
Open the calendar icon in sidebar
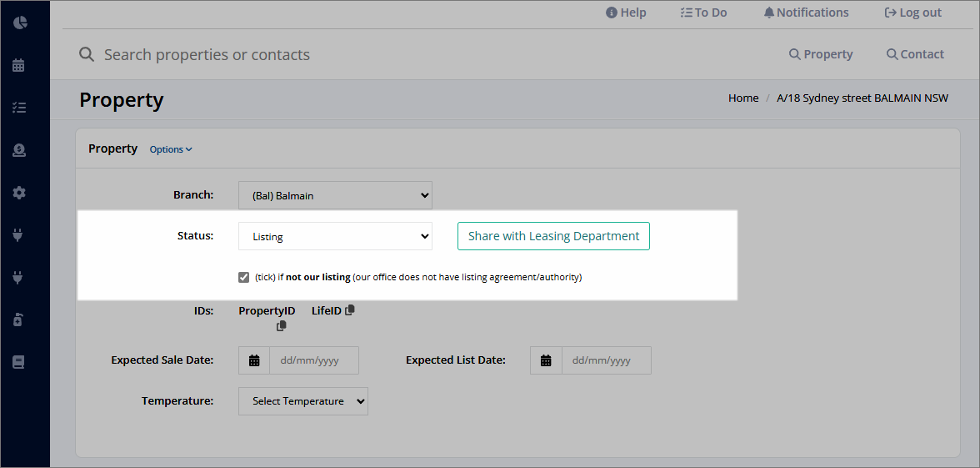(x=18, y=65)
